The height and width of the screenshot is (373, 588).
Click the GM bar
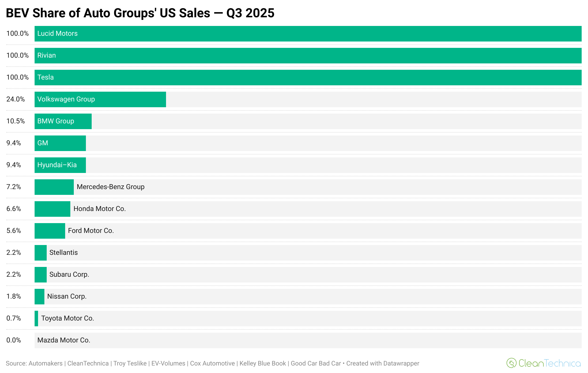point(60,143)
